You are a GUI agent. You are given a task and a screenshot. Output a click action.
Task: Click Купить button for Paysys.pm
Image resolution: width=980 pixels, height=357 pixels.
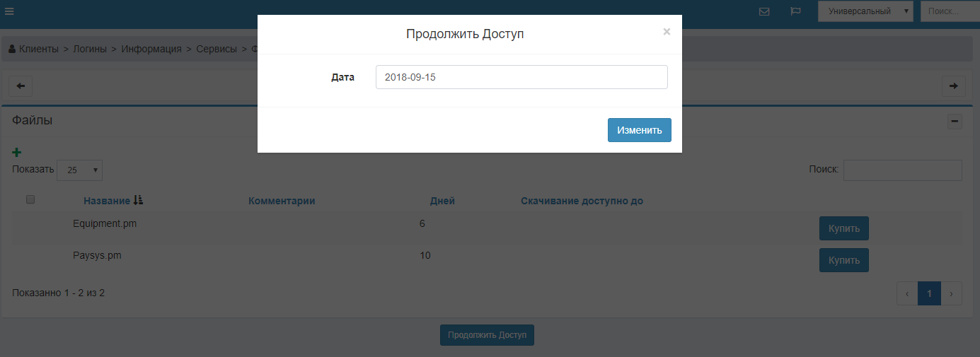(x=843, y=260)
